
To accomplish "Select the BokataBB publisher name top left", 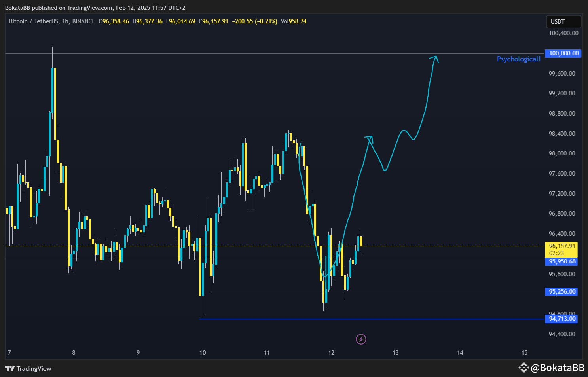I will click(x=19, y=8).
